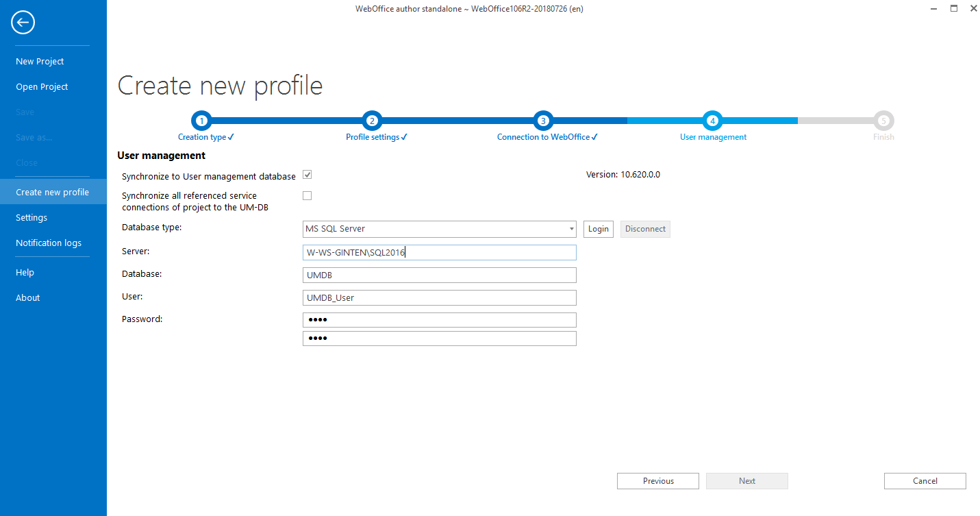Select step 4 User management circle
The height and width of the screenshot is (516, 980).
(712, 120)
